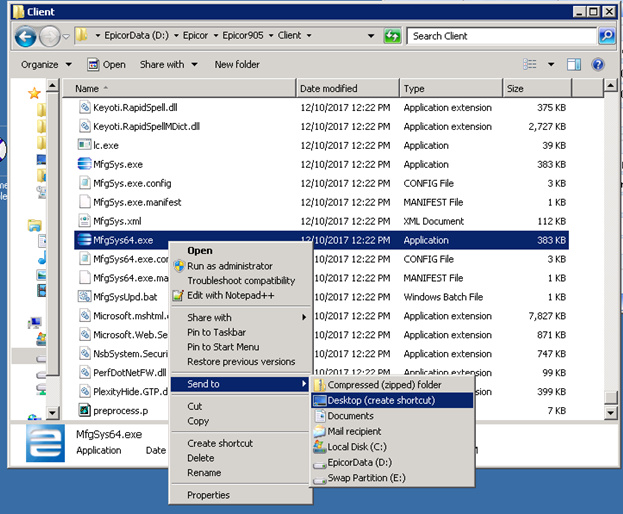Screen dimensions: 623x514
Task: Click the Keyoti.RapidSpell.dll file icon
Action: pyautogui.click(x=84, y=107)
